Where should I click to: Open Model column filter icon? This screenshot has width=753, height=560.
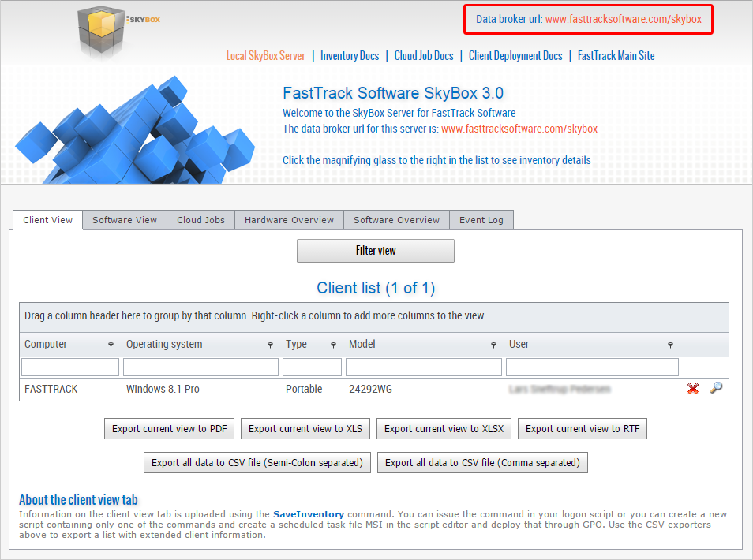pyautogui.click(x=493, y=345)
